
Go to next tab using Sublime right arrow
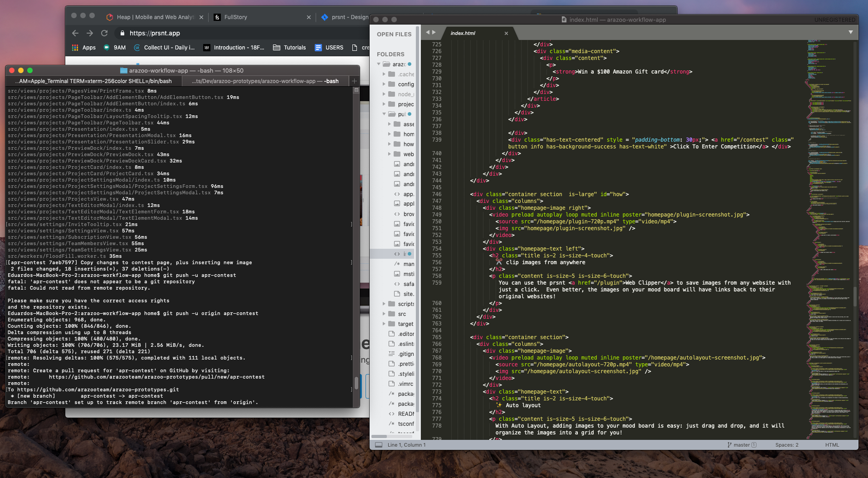(x=434, y=32)
